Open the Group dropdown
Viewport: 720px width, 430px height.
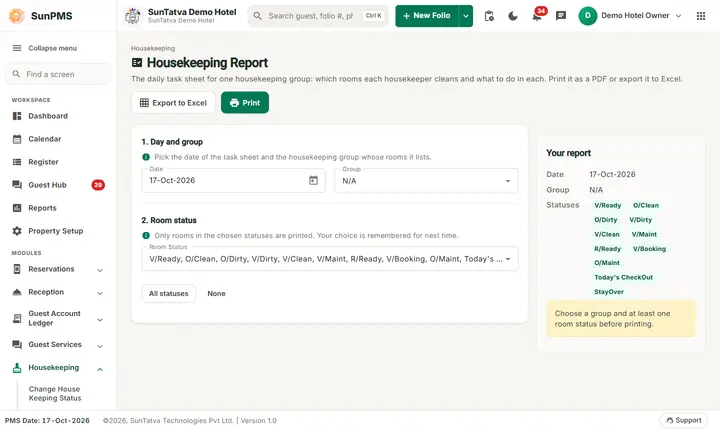coord(426,181)
